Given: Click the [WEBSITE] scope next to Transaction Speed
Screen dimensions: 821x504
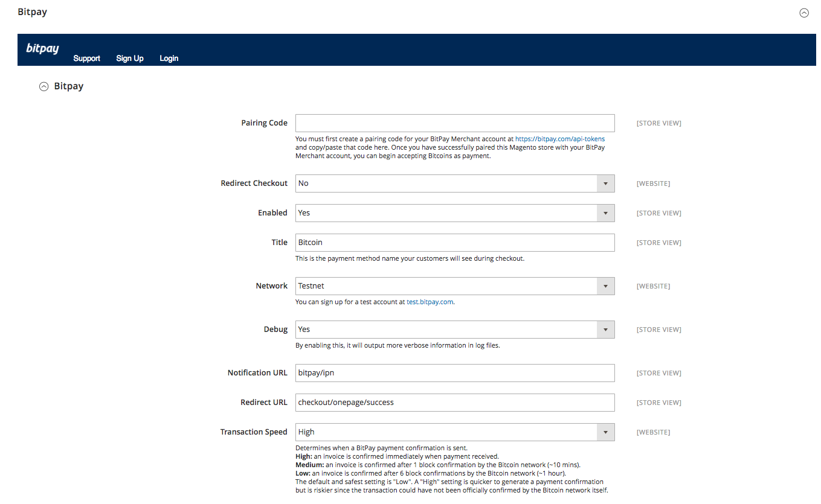Looking at the screenshot, I should (x=653, y=432).
